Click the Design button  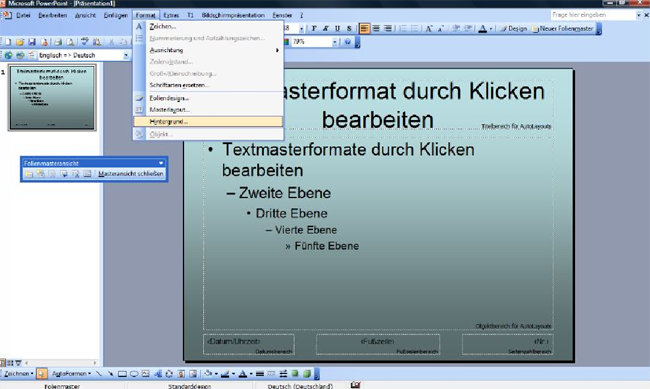[x=513, y=29]
